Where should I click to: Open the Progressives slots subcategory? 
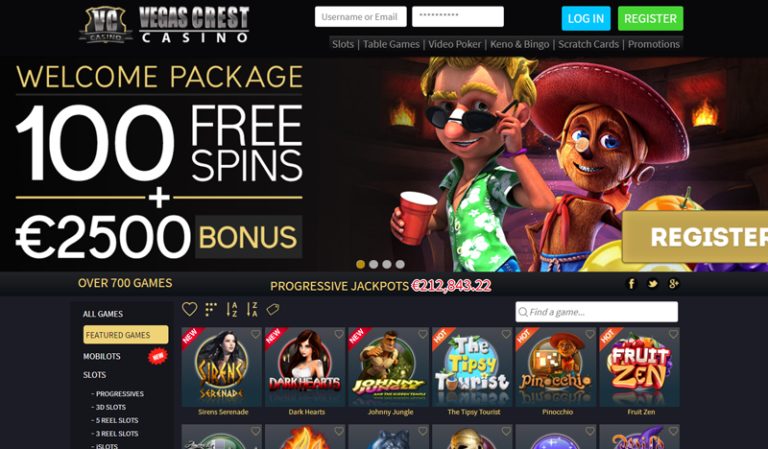pos(120,394)
